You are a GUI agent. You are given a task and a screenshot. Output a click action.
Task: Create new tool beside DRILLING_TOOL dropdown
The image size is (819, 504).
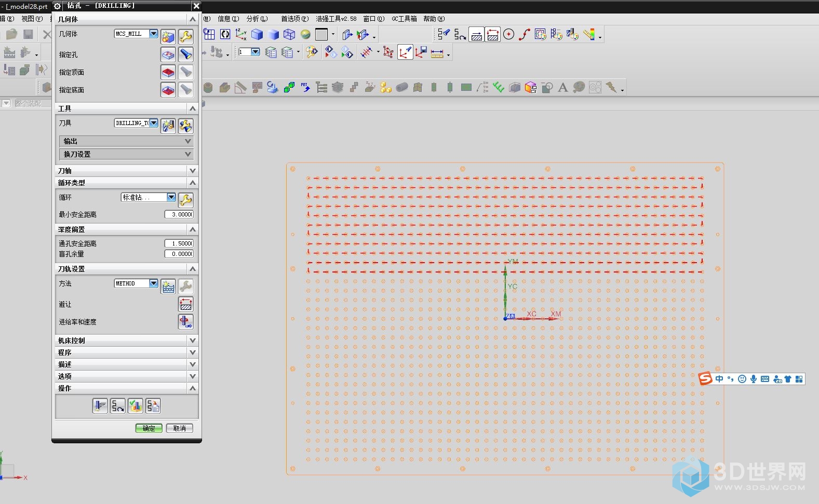pos(168,126)
